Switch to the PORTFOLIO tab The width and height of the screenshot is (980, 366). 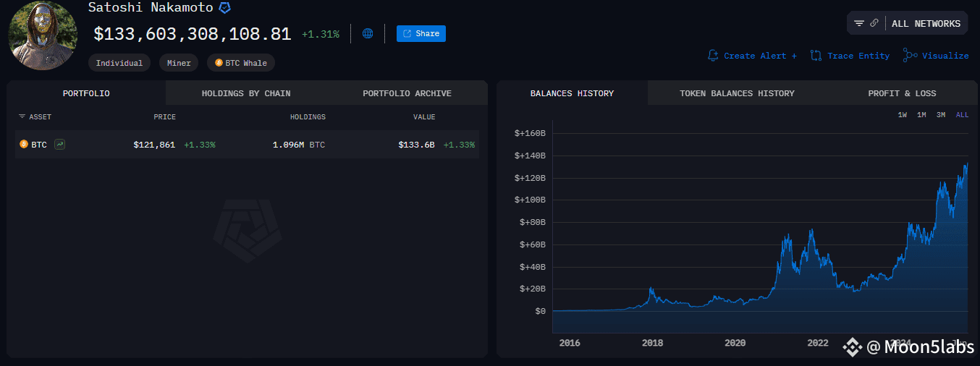coord(86,93)
